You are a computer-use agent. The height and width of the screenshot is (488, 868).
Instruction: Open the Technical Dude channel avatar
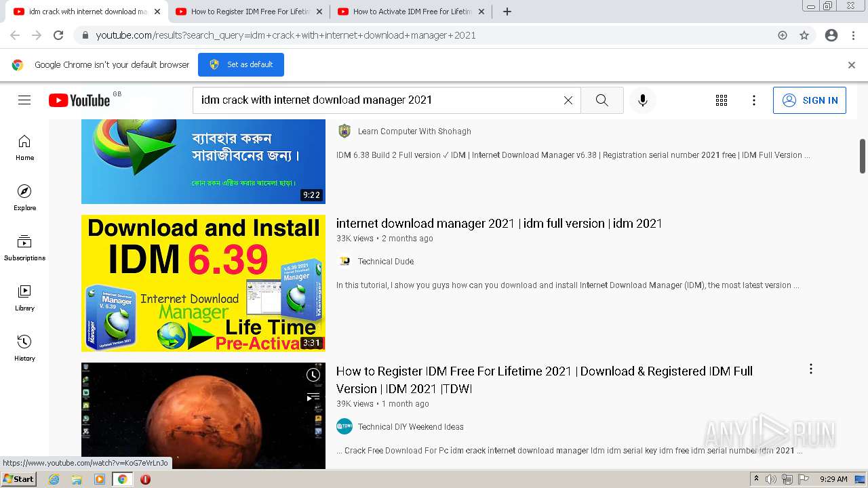pos(344,262)
